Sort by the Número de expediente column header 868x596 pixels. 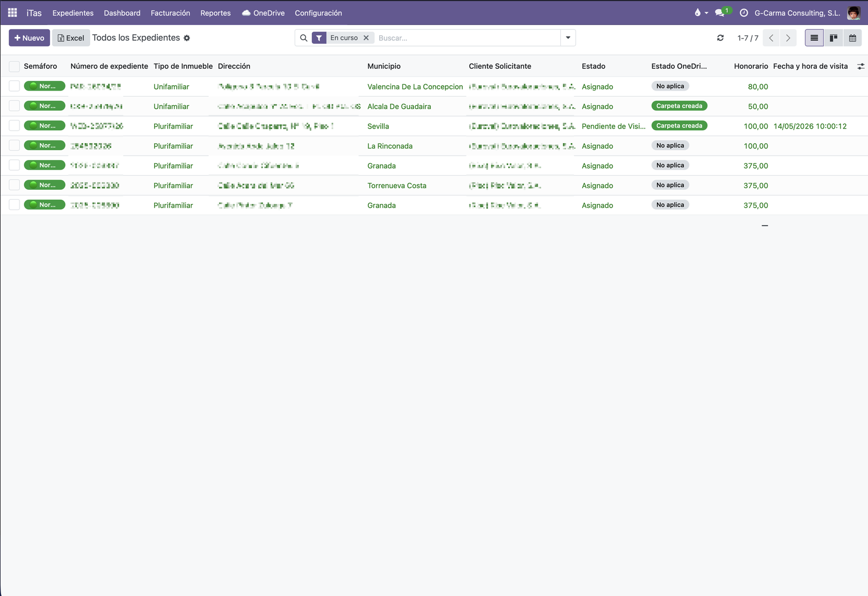tap(109, 66)
